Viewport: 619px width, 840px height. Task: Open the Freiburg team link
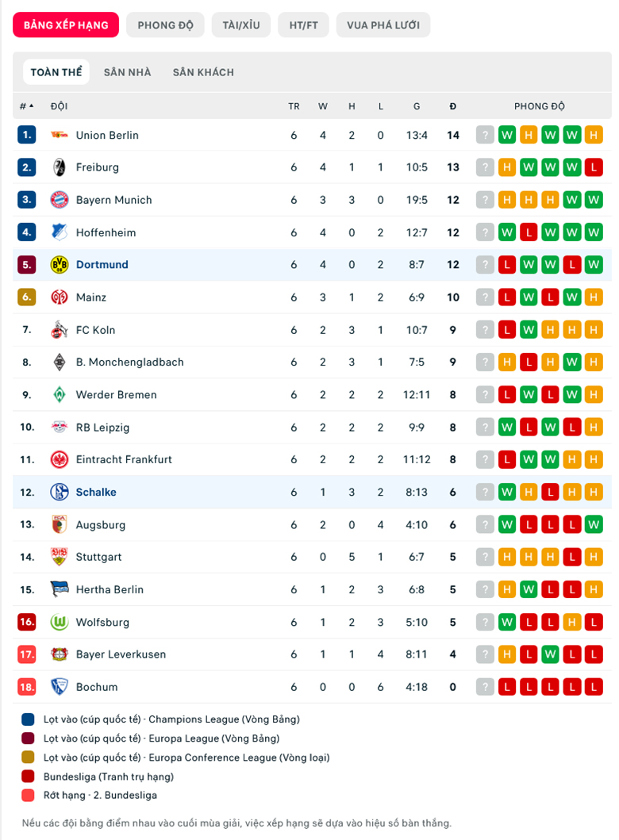tap(98, 167)
